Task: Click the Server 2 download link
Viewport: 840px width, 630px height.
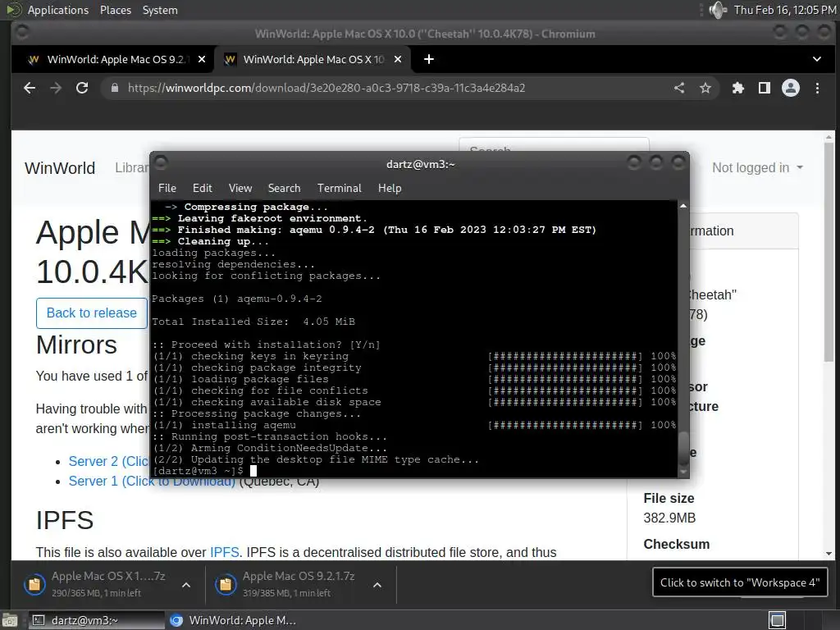Action: [x=109, y=461]
